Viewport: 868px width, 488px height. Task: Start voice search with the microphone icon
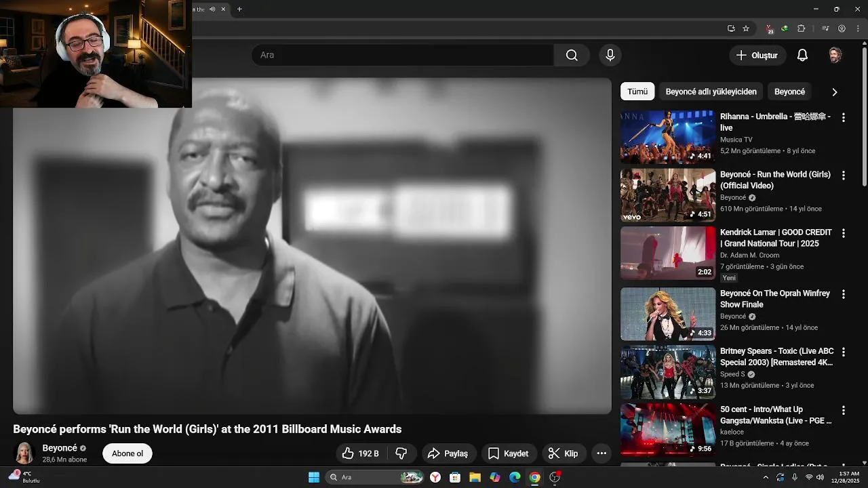pyautogui.click(x=610, y=55)
